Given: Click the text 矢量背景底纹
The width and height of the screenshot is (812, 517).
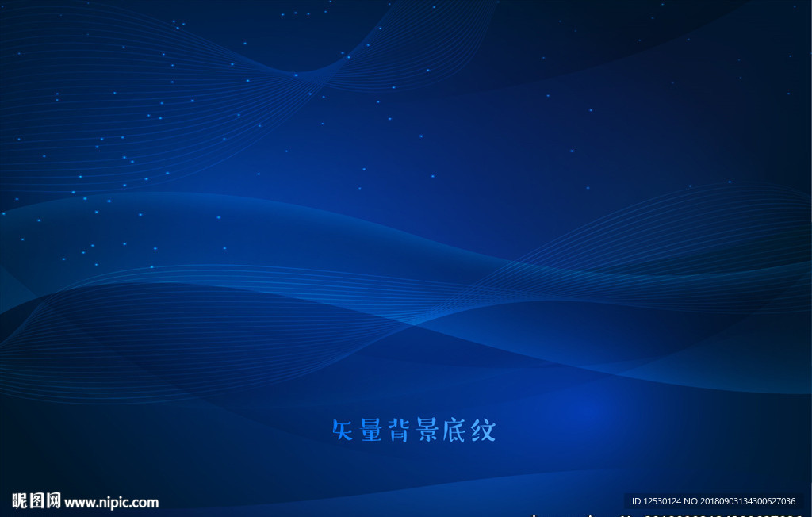Looking at the screenshot, I should [414, 431].
